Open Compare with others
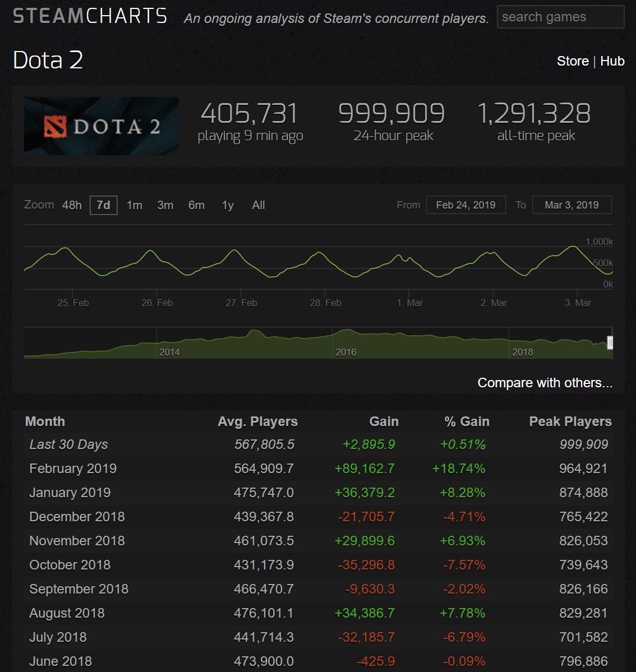Screen dimensions: 636x672 coord(545,383)
